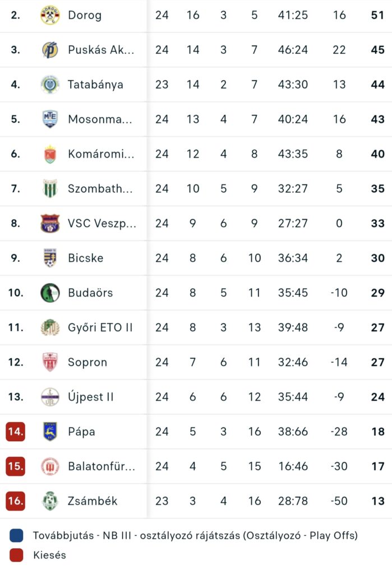392x574 pixels.
Task: Tap the Dorog club crest
Action: (50, 15)
